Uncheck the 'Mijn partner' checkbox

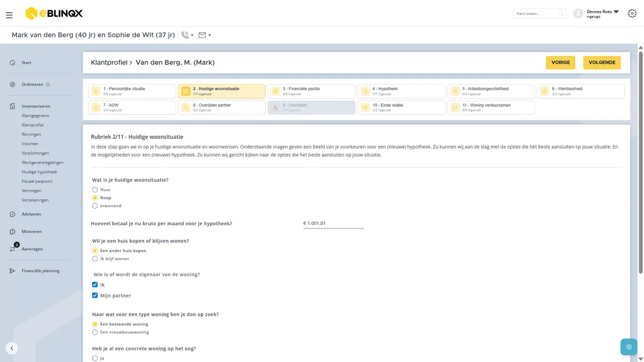pos(95,295)
